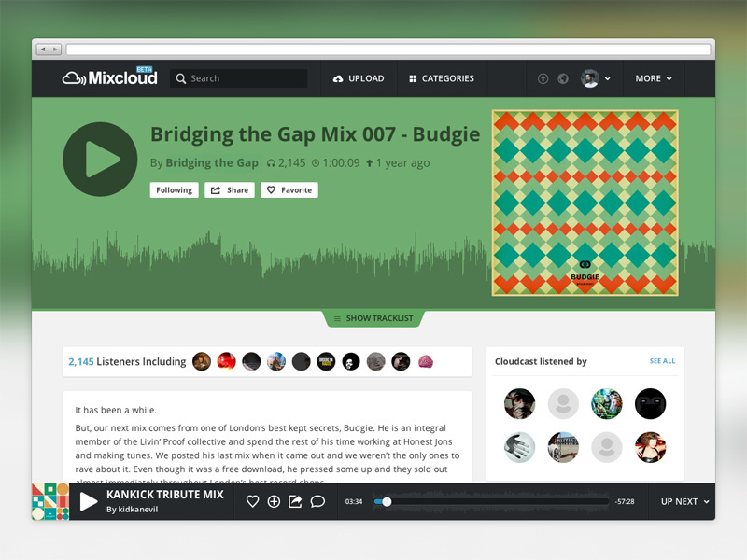The image size is (747, 560).
Task: Click the browser forward arrow button
Action: [x=55, y=49]
